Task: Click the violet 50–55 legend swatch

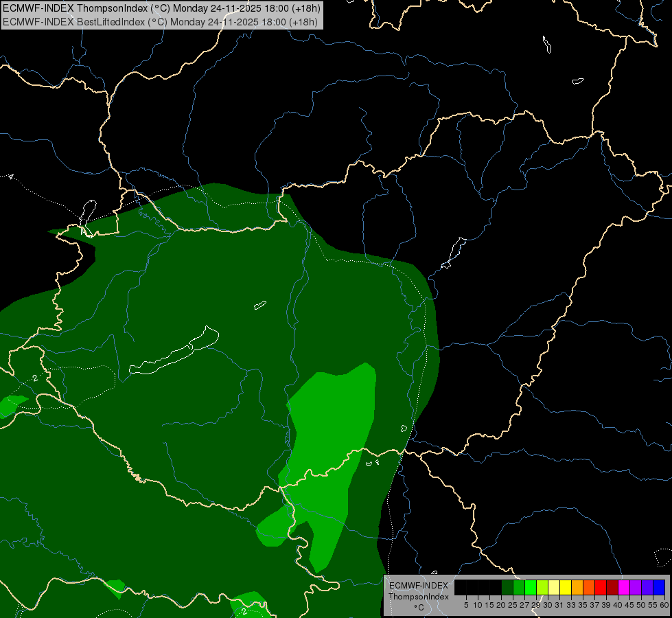Action: pos(647,587)
